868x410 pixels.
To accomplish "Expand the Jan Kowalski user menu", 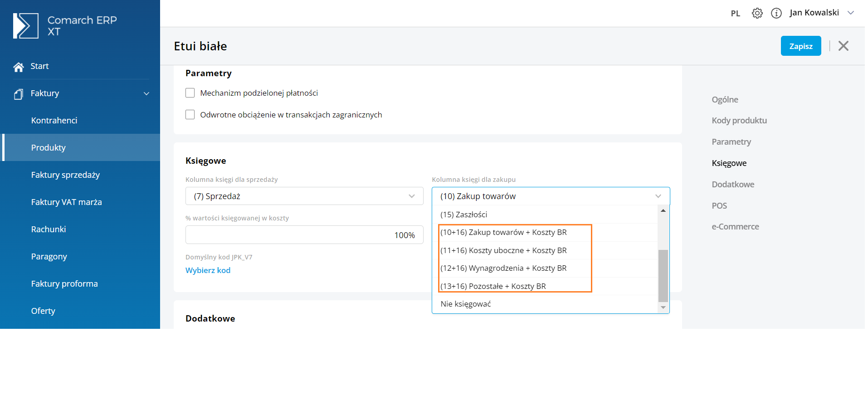I will click(x=851, y=13).
